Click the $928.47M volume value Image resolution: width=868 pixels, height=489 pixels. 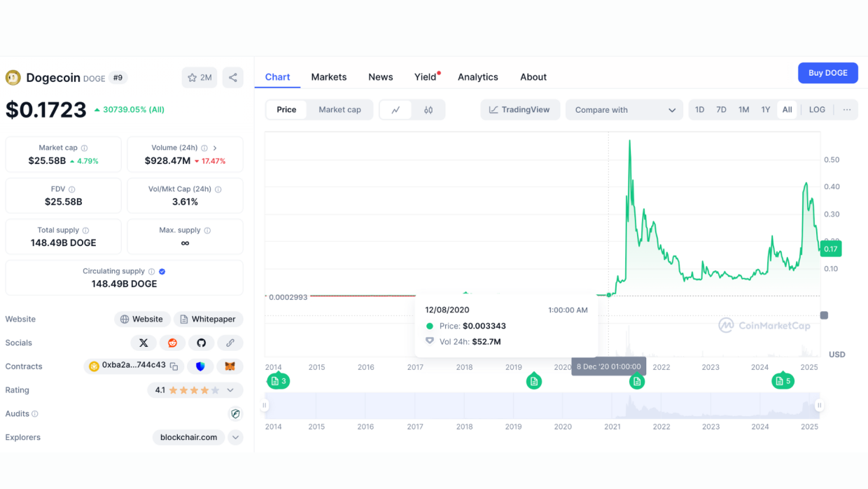[x=168, y=160]
